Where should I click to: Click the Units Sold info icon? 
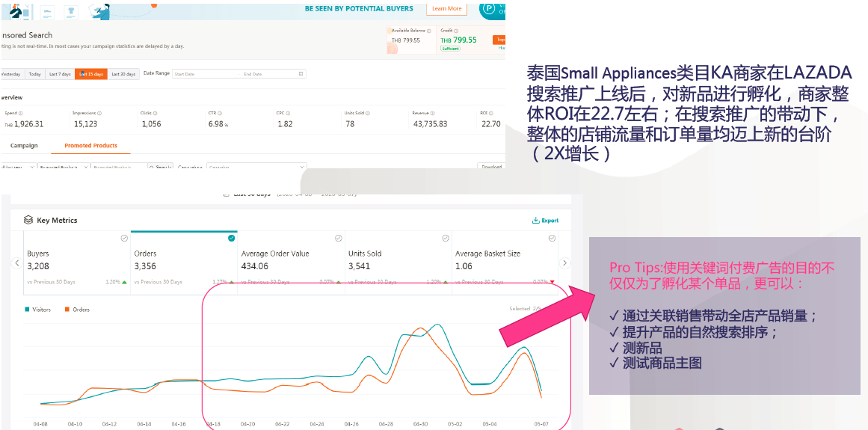tap(368, 113)
